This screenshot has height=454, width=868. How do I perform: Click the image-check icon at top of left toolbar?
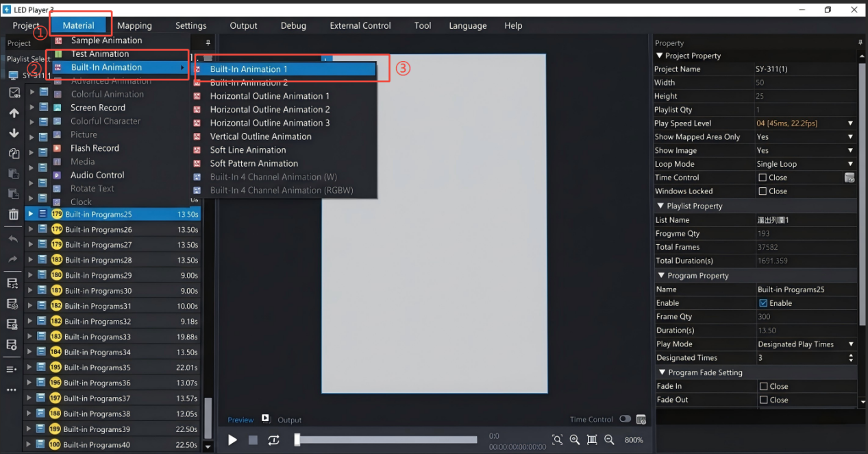tap(14, 93)
